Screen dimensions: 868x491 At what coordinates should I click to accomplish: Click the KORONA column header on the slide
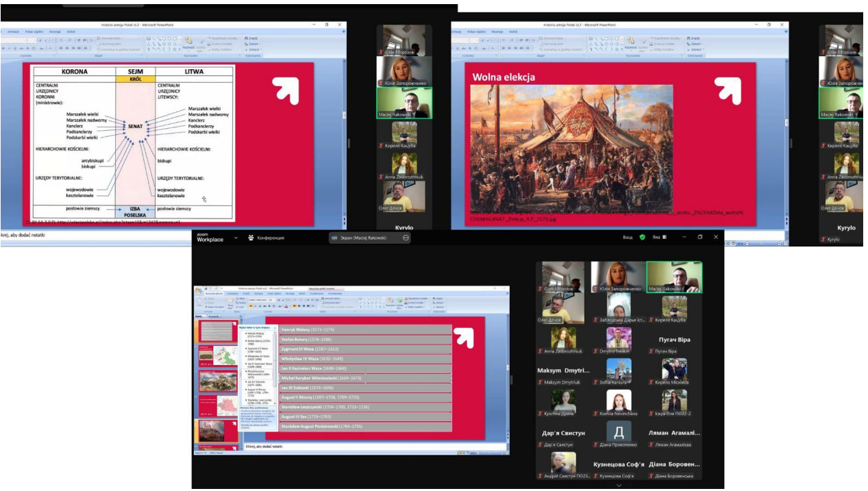[75, 71]
